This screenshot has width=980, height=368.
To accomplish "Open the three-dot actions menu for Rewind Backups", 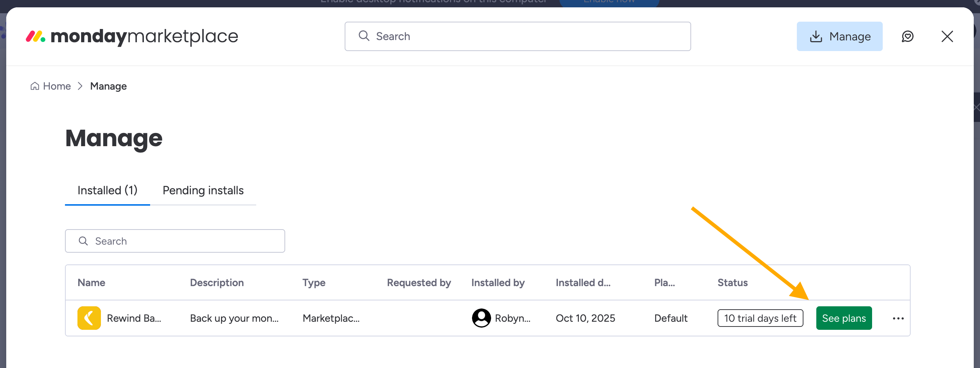I will [x=898, y=318].
